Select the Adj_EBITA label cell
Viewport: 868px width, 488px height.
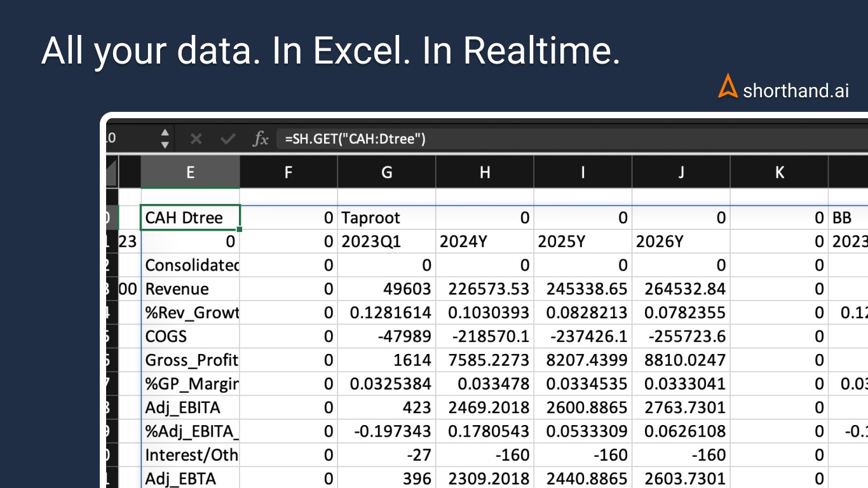[x=190, y=407]
